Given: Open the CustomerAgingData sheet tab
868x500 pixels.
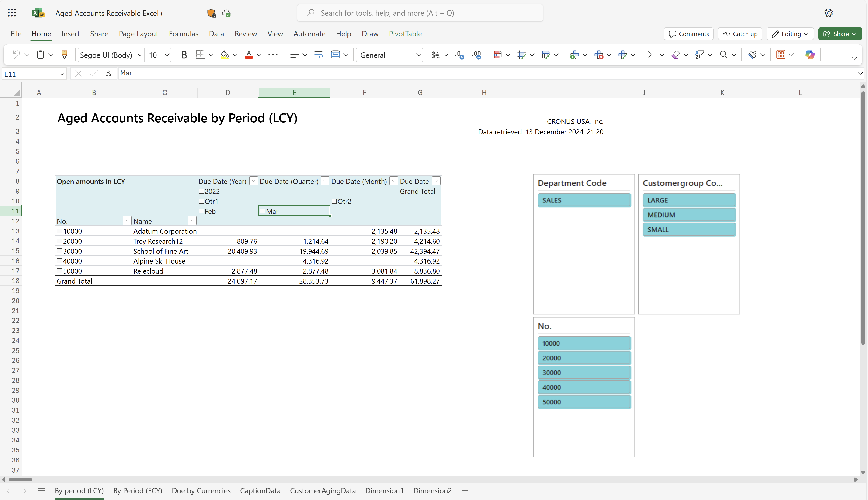Looking at the screenshot, I should point(323,490).
